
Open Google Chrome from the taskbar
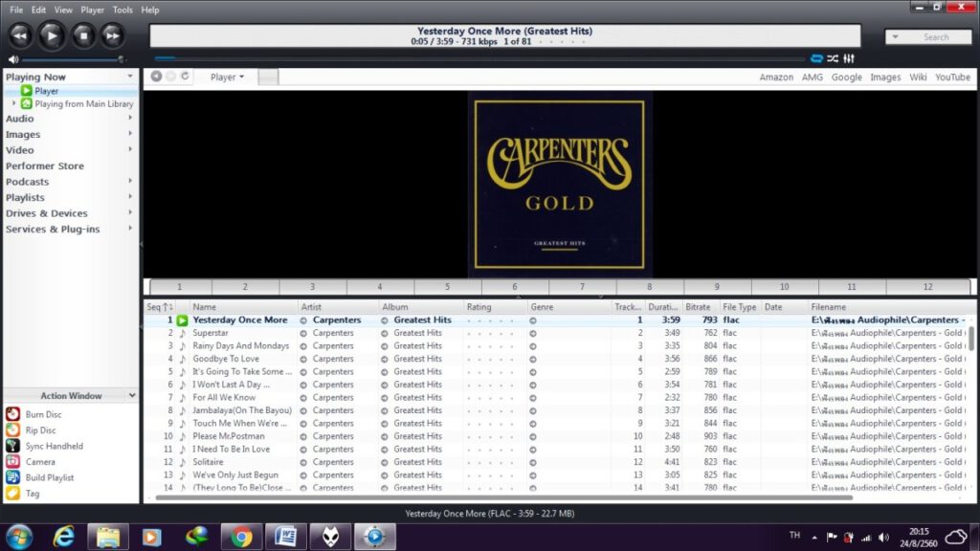(241, 537)
